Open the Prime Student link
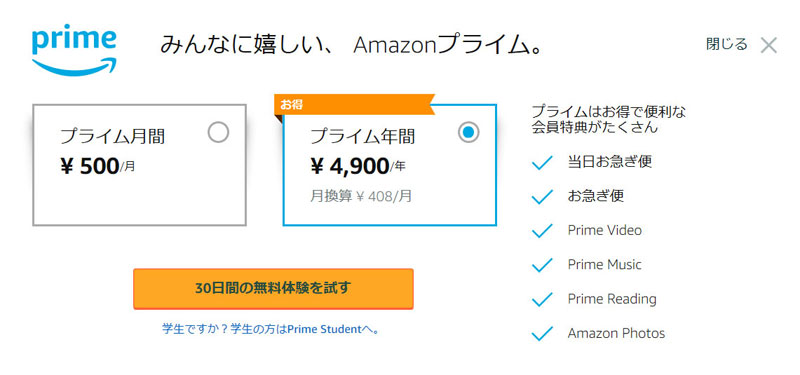800x375 pixels. [x=270, y=329]
